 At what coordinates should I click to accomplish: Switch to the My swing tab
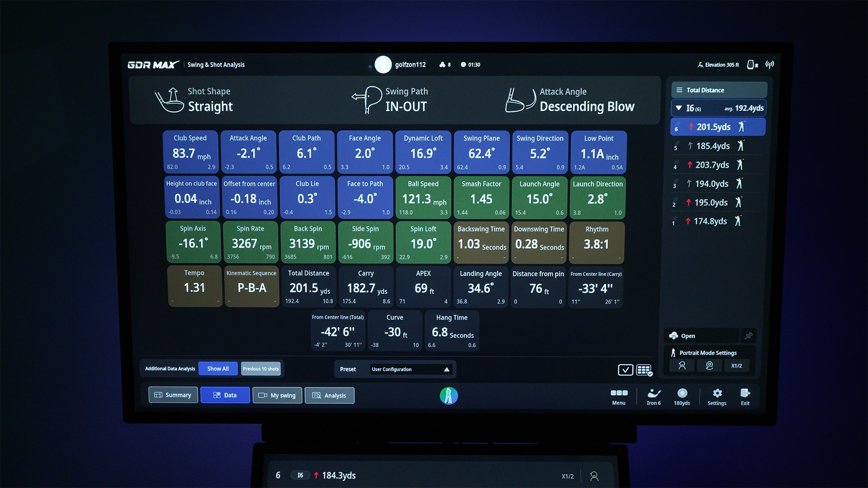point(277,395)
